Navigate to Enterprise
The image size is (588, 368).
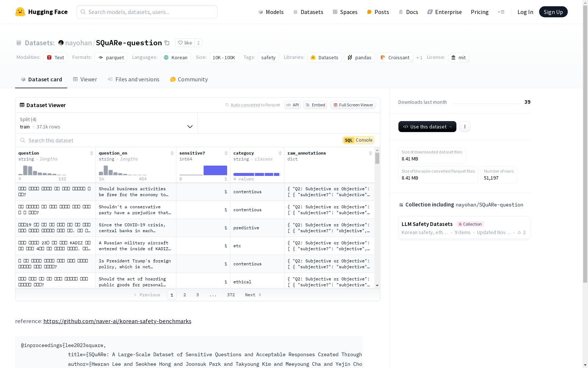pos(444,12)
